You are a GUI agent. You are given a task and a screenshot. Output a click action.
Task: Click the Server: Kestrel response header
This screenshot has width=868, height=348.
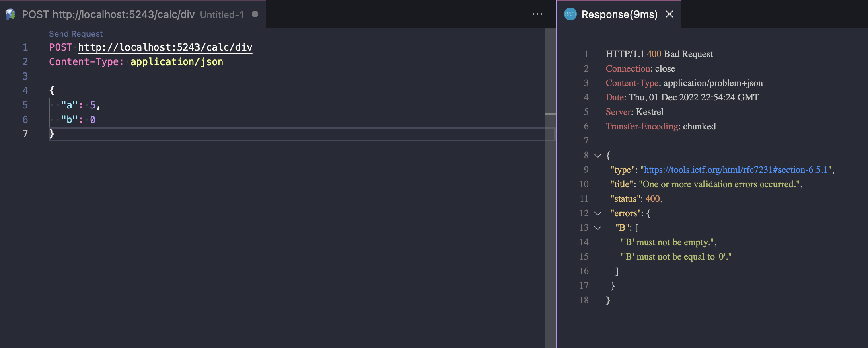pyautogui.click(x=635, y=112)
